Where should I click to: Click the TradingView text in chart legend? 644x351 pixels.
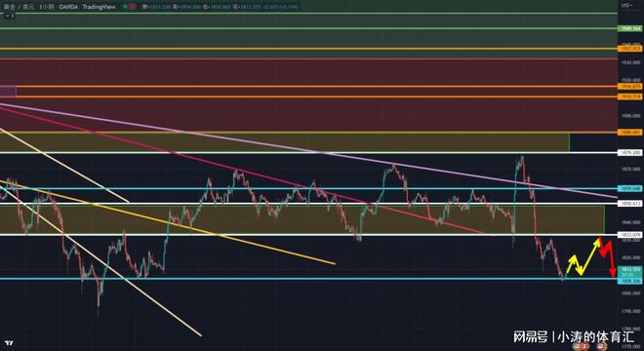coord(99,7)
